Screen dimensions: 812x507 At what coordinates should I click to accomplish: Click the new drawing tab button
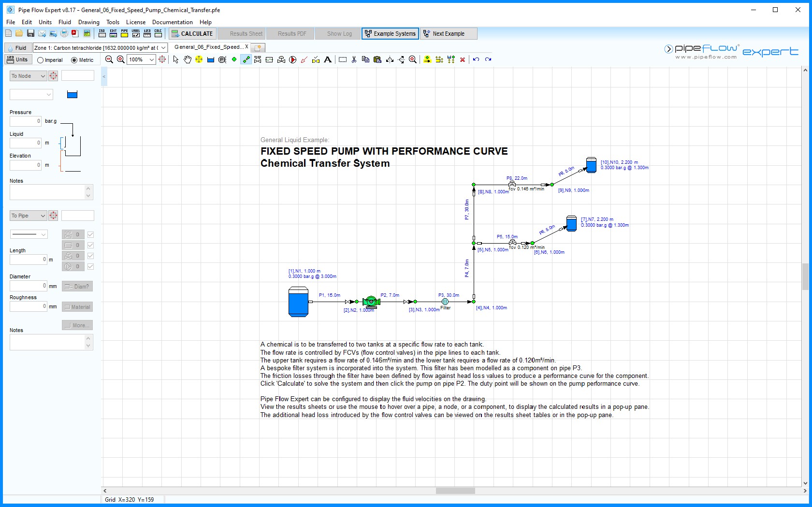[258, 47]
